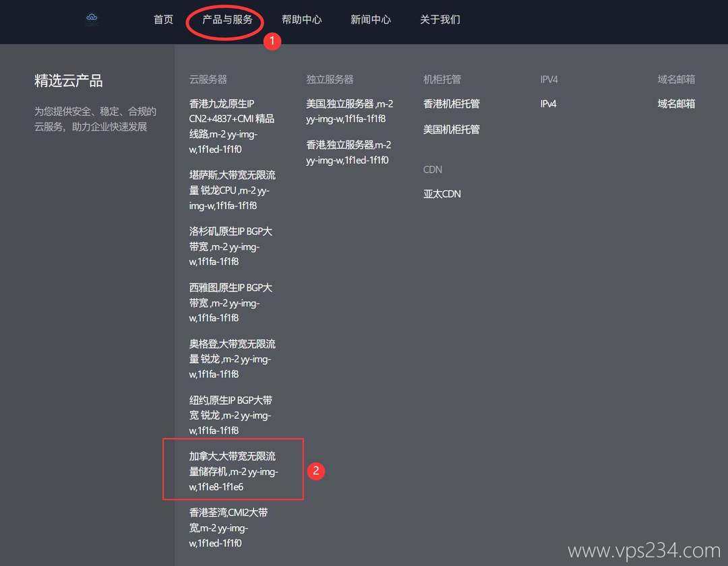728x566 pixels.
Task: Click the 为您提供安全、稳定、合规的云服务 description text
Action: (95, 119)
